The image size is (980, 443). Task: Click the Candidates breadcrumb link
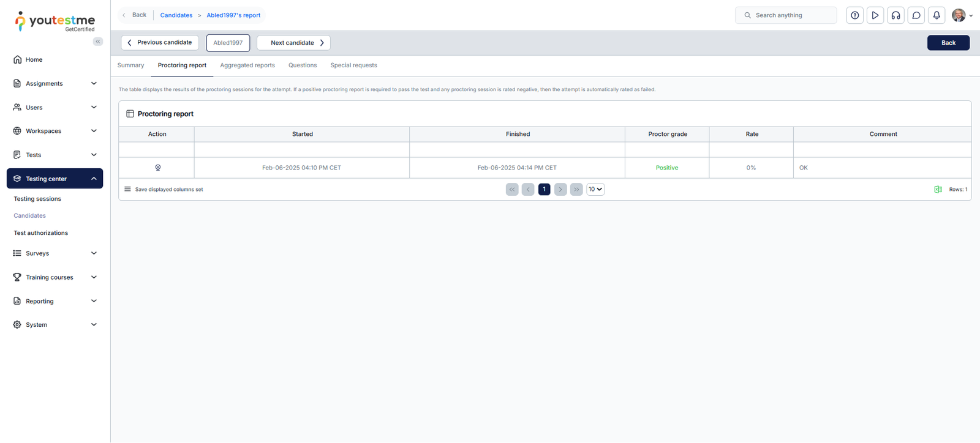coord(176,15)
